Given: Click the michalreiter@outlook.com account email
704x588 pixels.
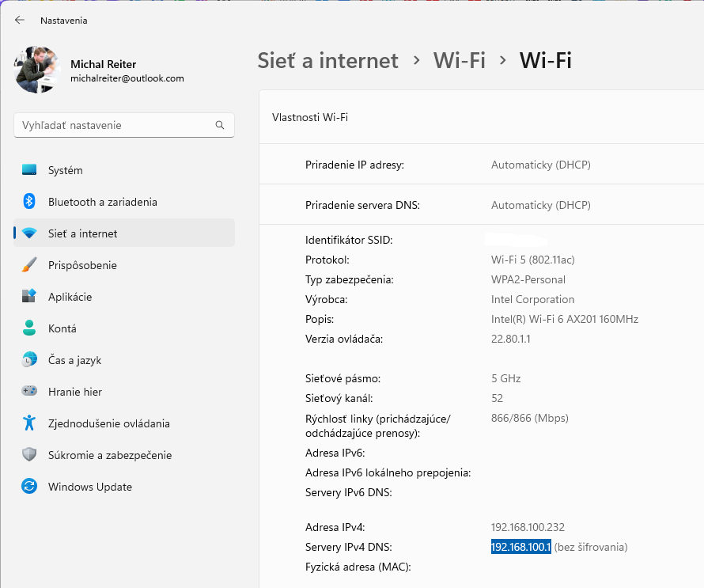Looking at the screenshot, I should 127,78.
